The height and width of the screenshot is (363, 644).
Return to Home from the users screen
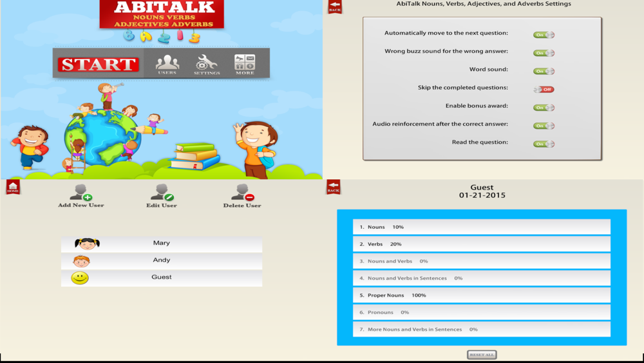click(x=13, y=188)
